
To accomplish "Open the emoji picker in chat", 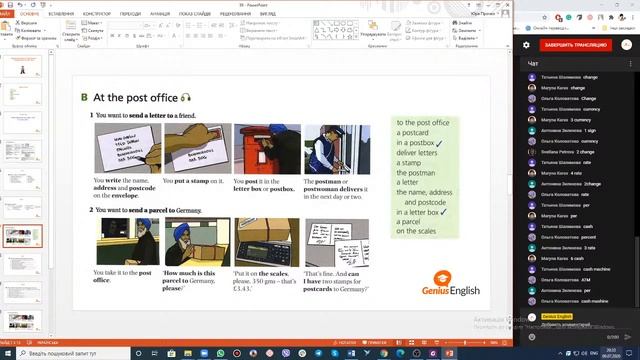I will coord(532,337).
